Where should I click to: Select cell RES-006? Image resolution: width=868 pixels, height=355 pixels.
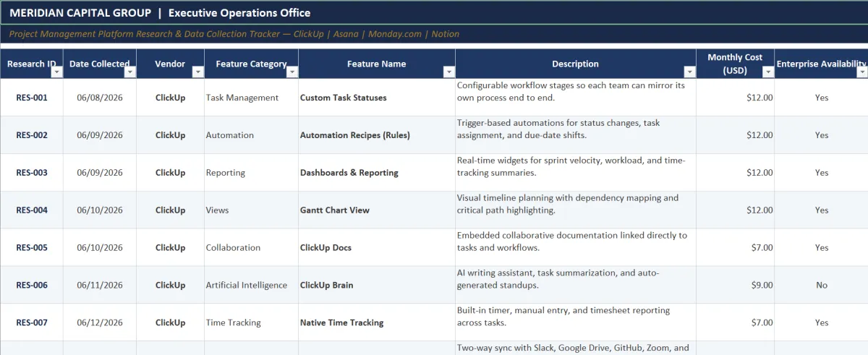click(x=32, y=286)
